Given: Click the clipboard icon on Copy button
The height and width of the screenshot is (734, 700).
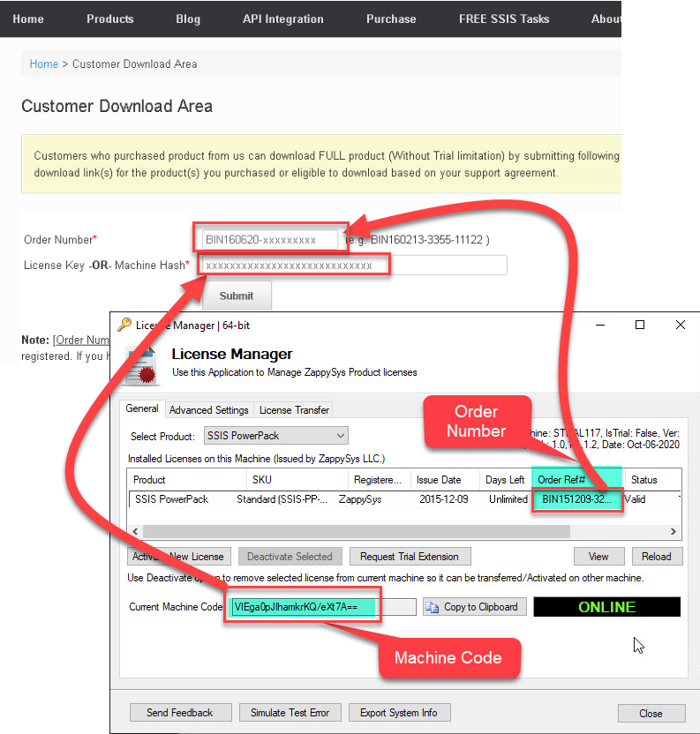Looking at the screenshot, I should tap(432, 607).
